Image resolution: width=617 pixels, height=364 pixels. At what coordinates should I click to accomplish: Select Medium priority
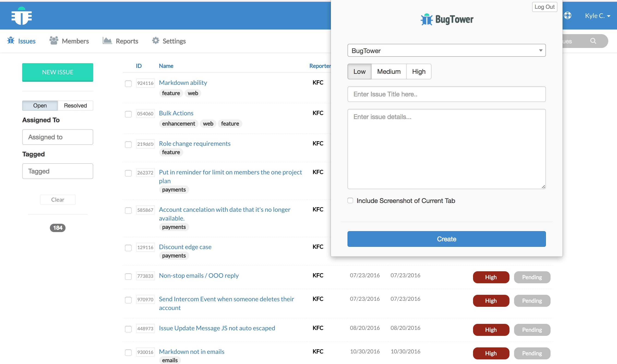389,71
